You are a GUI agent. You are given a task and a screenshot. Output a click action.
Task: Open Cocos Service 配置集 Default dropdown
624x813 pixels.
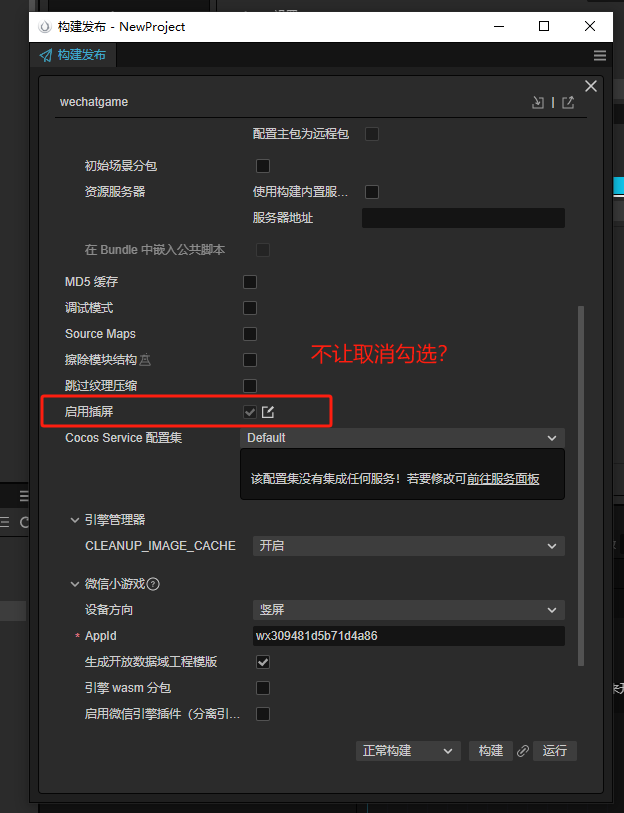(x=402, y=438)
